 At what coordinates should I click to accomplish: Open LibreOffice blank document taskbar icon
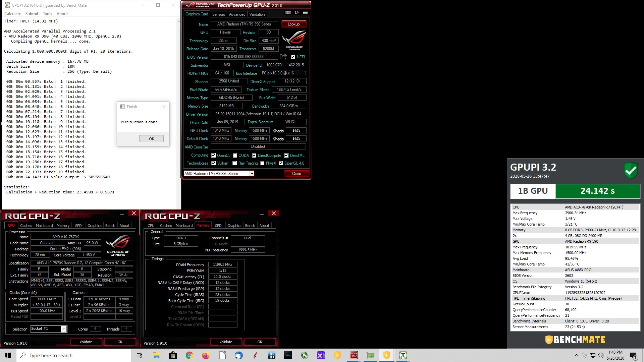click(x=222, y=355)
